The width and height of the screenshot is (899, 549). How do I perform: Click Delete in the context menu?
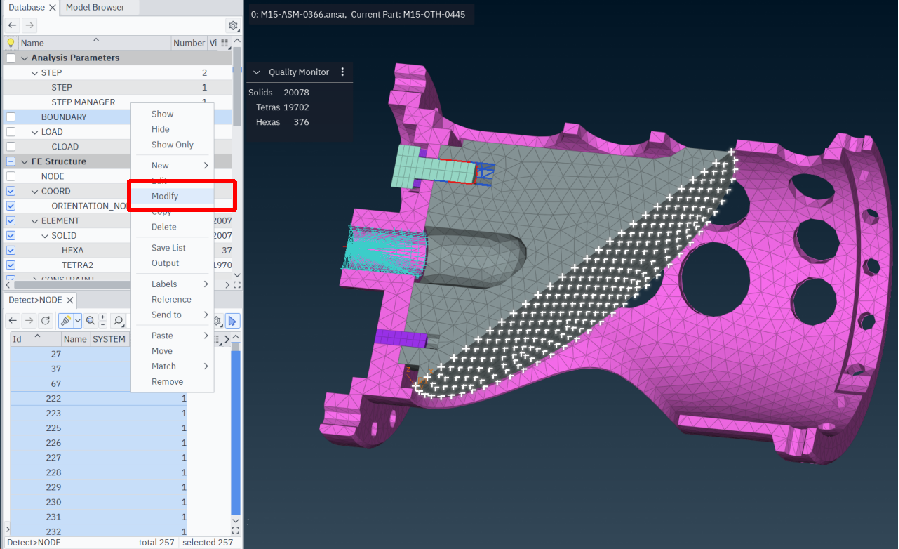(x=163, y=227)
